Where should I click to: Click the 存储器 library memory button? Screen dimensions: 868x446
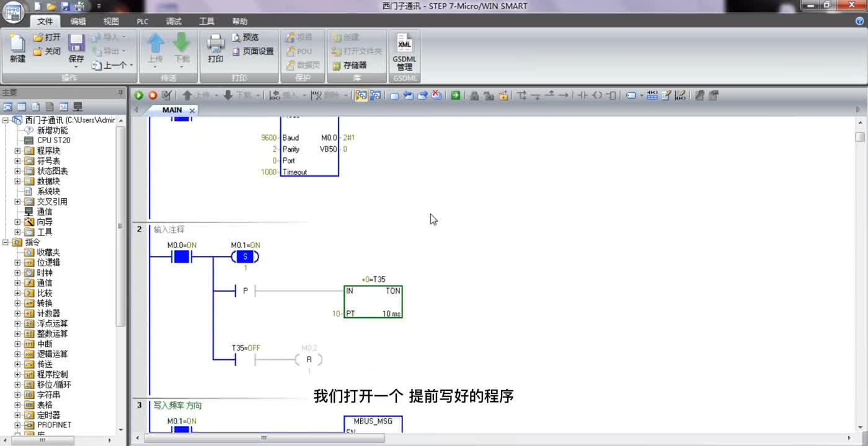(x=349, y=65)
